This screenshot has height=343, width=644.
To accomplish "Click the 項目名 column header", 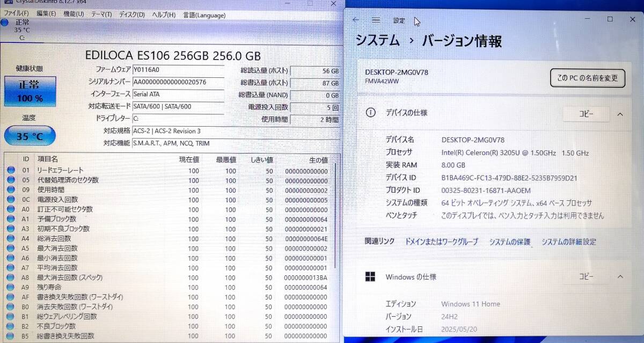I will click(47, 159).
